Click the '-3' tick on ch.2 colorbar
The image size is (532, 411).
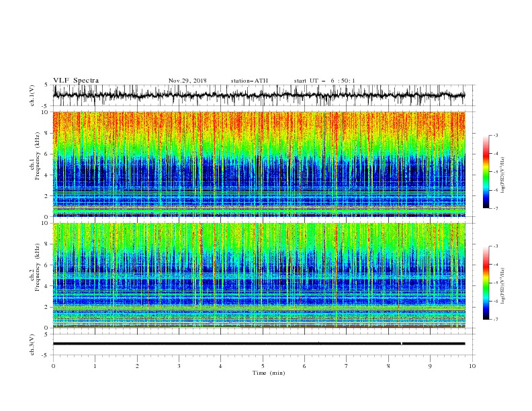click(495, 246)
